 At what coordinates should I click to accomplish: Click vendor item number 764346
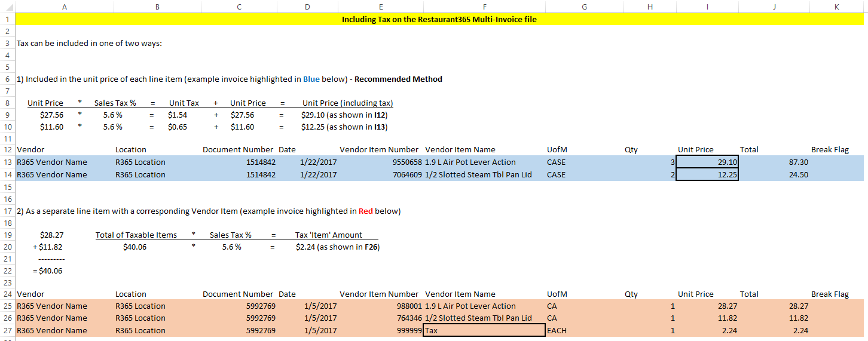pyautogui.click(x=409, y=318)
